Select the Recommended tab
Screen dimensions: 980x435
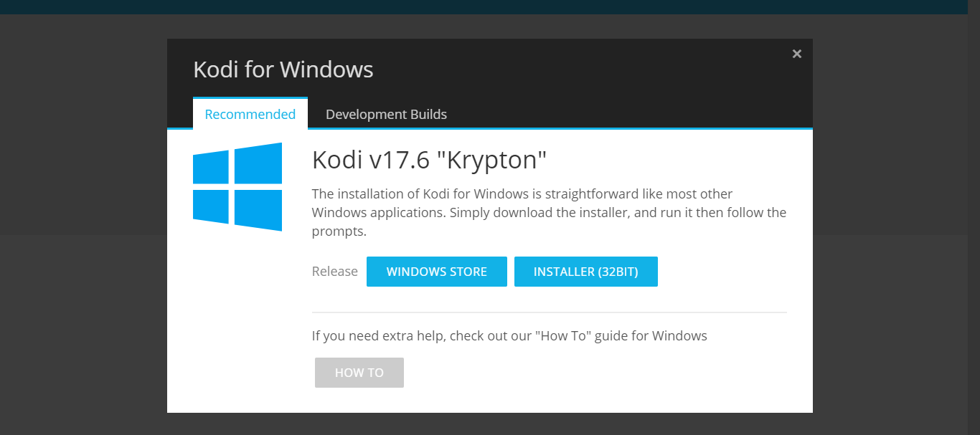point(250,114)
